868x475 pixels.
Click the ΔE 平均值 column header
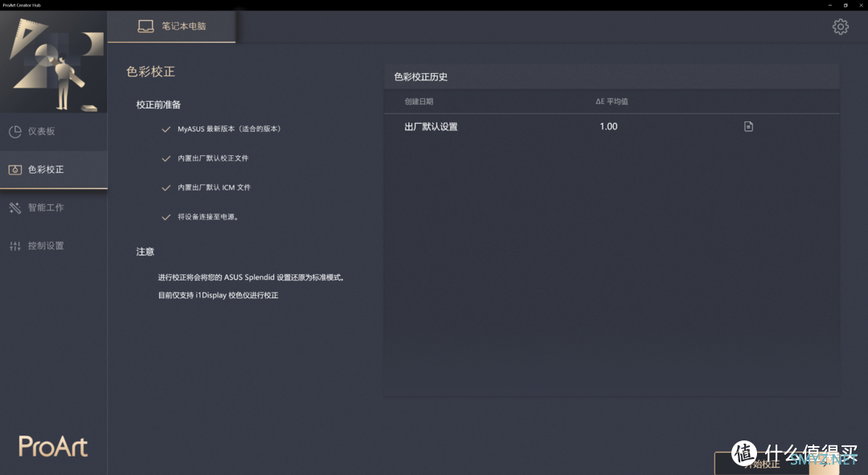pyautogui.click(x=612, y=101)
